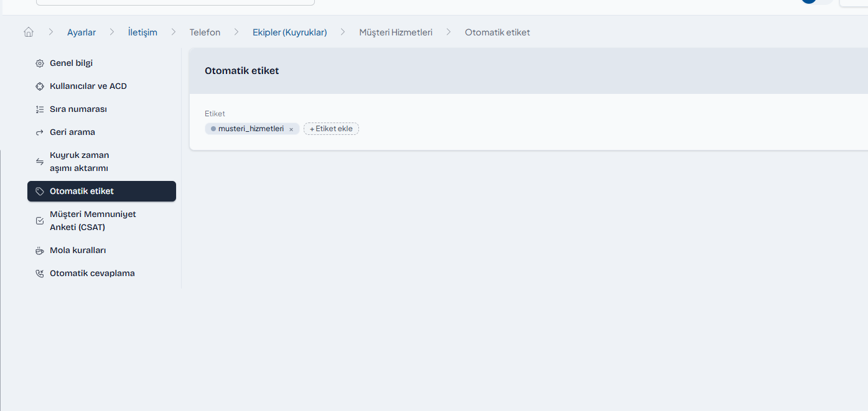Screen dimensions: 868x411
Task: Open the Müşteri Memnuniyet Anketi (CSAT) icon
Action: click(40, 221)
